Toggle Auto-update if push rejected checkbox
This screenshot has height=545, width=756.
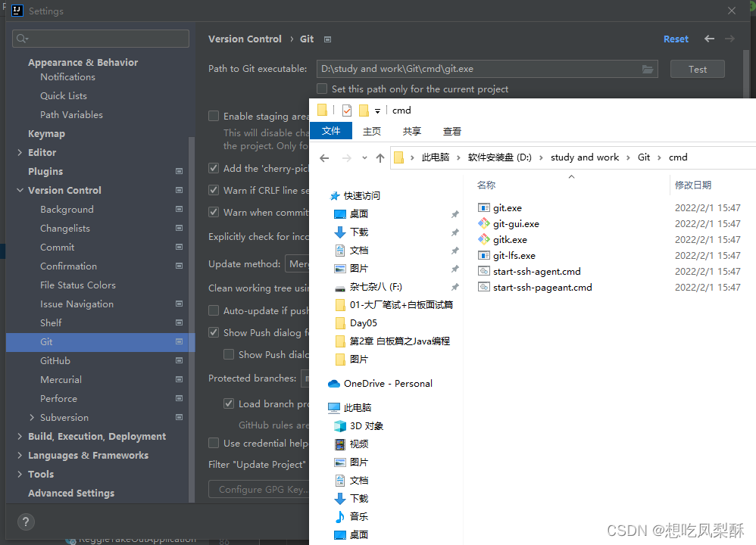click(214, 310)
